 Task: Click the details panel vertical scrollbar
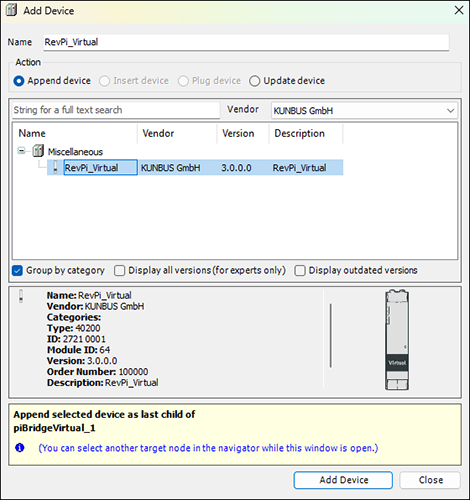[331, 335]
